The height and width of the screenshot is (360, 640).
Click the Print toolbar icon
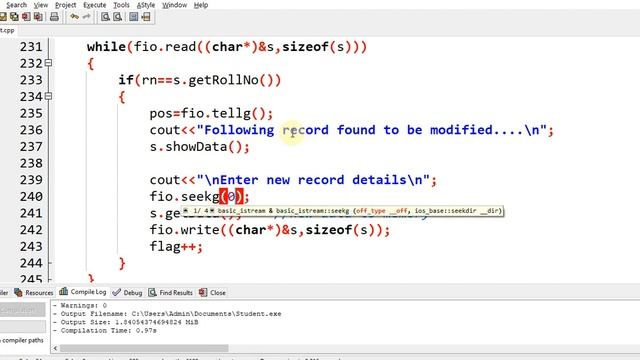coord(54,17)
